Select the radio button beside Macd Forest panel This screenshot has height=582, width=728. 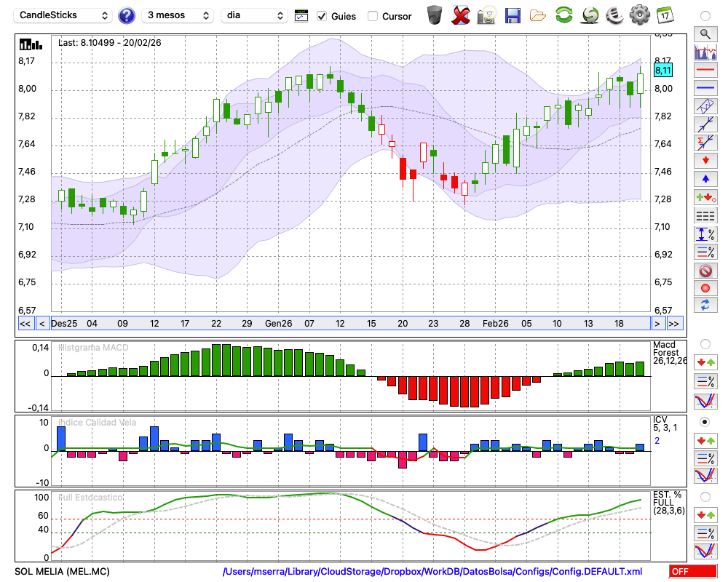(705, 343)
